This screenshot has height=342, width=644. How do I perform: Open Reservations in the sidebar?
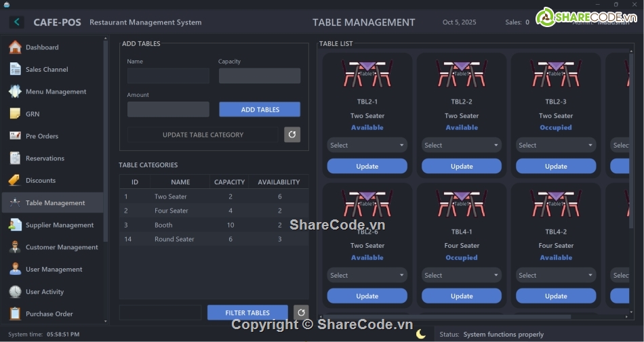[45, 158]
